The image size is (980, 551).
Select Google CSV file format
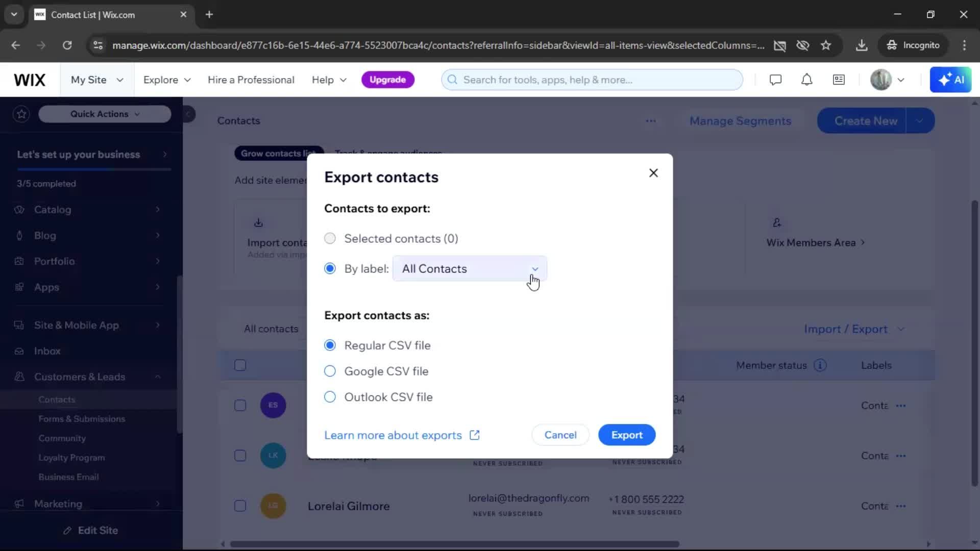(330, 371)
